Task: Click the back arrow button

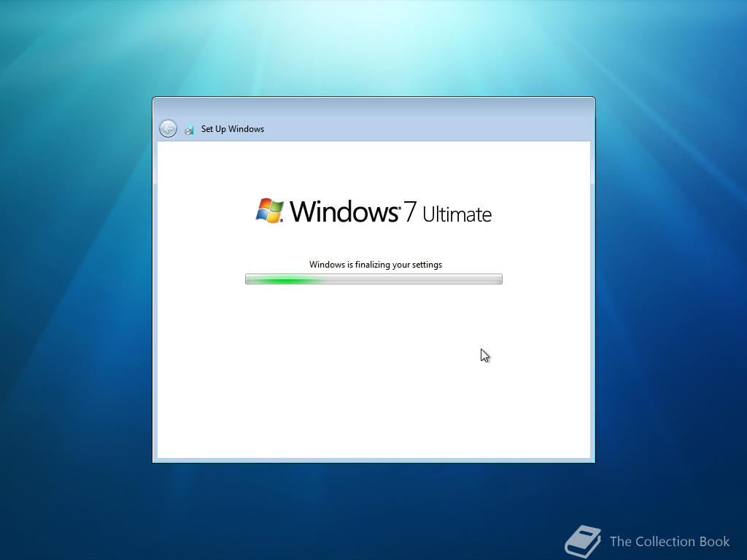Action: click(168, 128)
